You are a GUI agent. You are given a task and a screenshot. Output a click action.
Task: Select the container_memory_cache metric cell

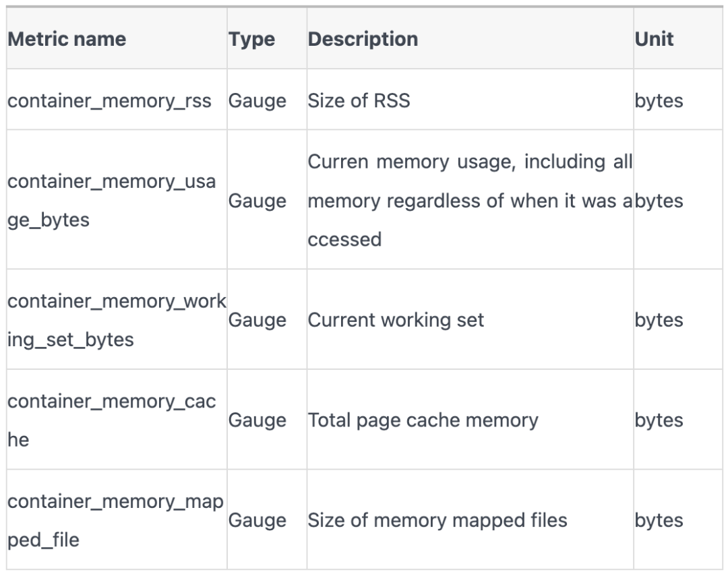tap(111, 420)
